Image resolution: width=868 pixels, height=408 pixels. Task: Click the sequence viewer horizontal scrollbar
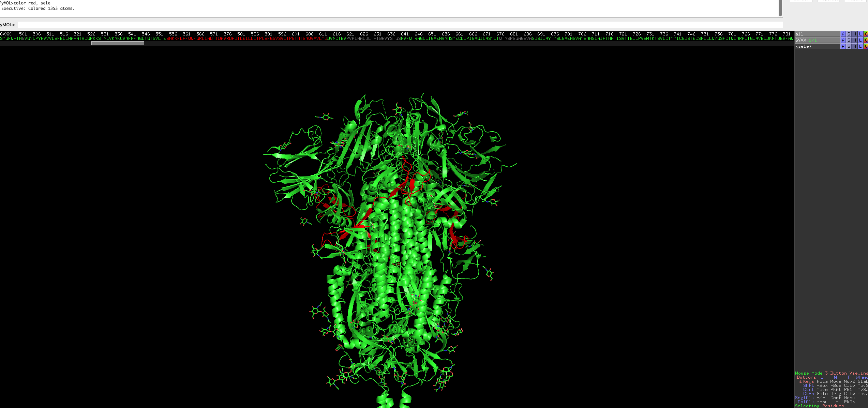118,43
